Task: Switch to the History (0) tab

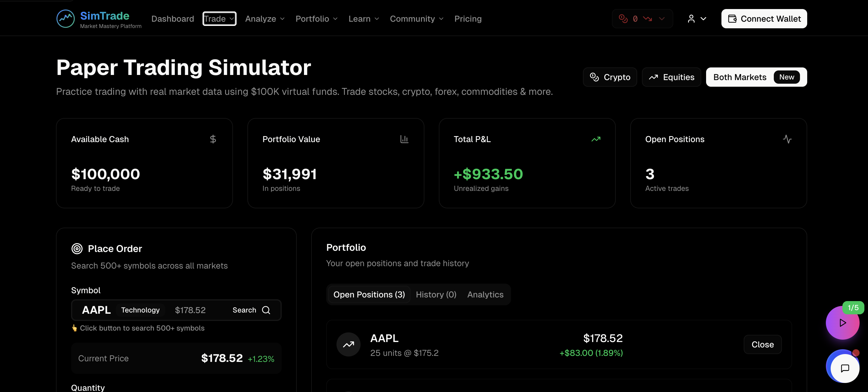Action: [x=436, y=294]
